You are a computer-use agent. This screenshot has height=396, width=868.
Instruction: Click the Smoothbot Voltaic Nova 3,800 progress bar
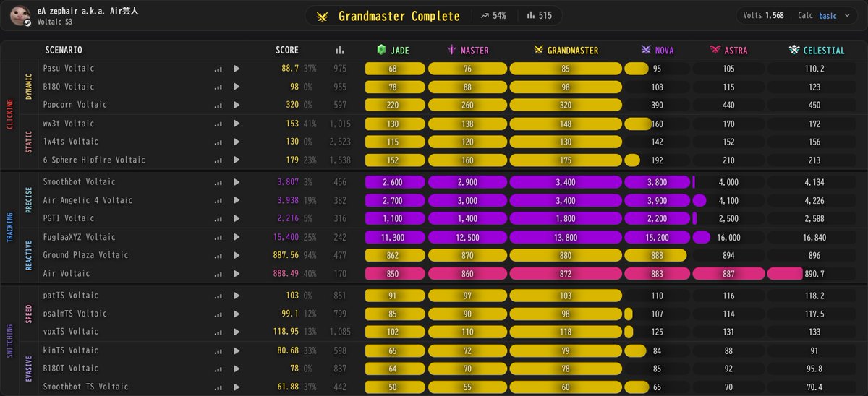click(x=657, y=182)
